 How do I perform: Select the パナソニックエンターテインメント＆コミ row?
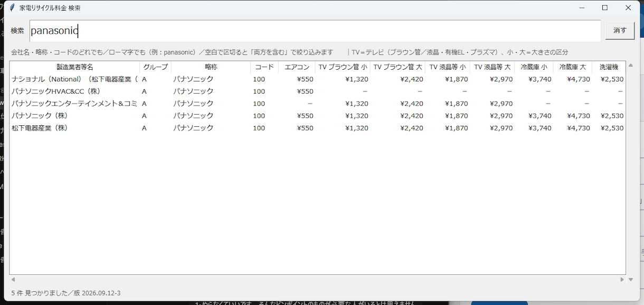pyautogui.click(x=318, y=104)
